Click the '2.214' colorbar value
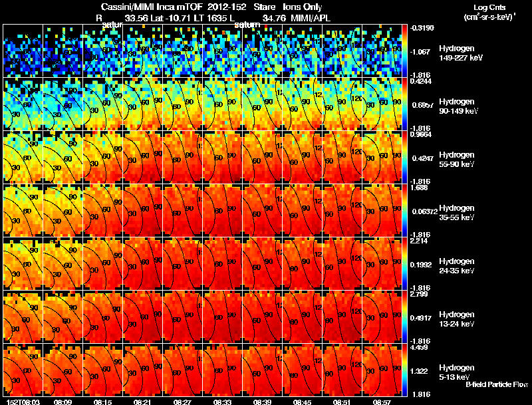Image resolution: width=532 pixels, height=405 pixels. pyautogui.click(x=419, y=241)
